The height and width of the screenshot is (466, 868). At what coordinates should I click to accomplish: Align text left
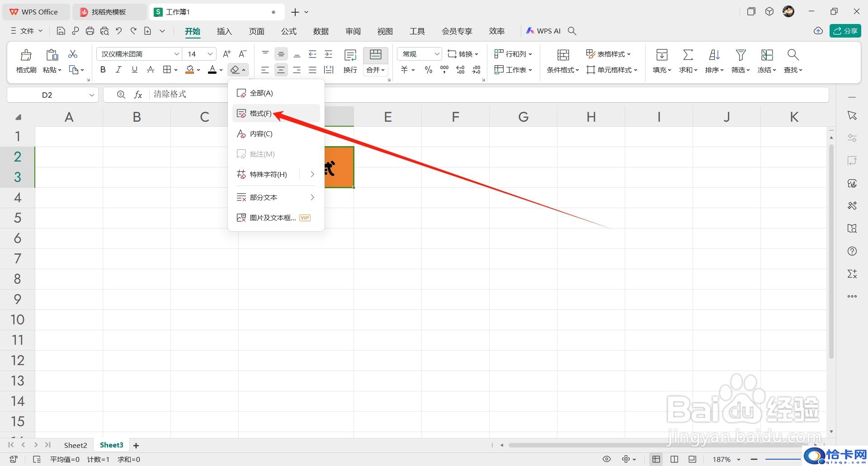click(x=265, y=70)
